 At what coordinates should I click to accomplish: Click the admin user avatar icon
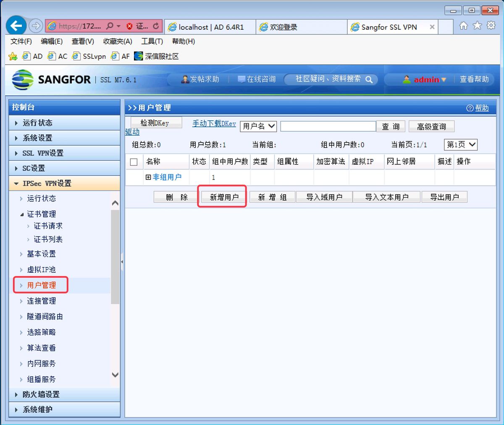407,79
